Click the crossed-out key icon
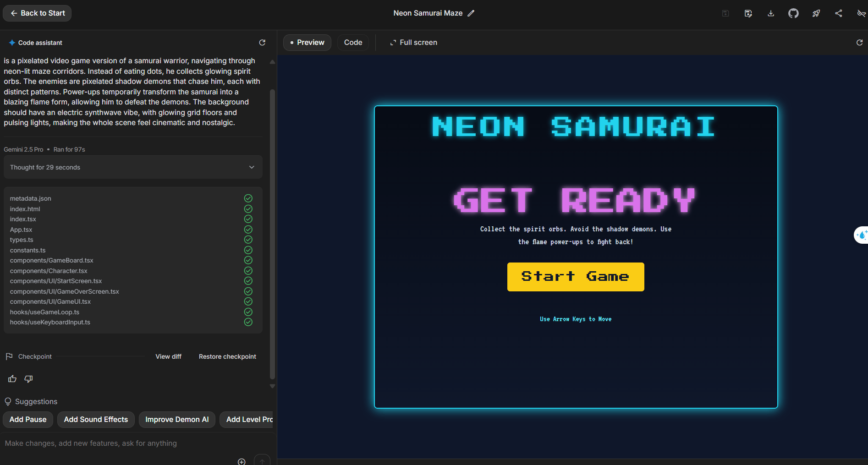The height and width of the screenshot is (465, 868). click(x=861, y=13)
